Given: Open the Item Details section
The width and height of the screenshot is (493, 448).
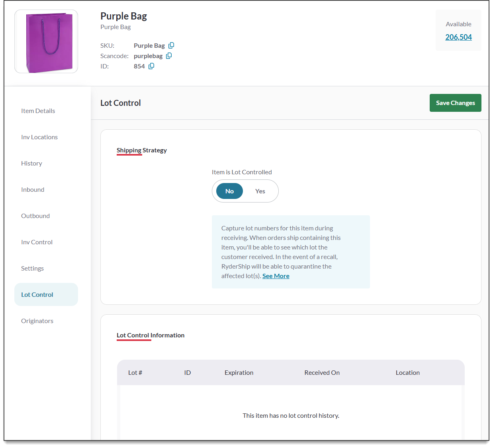Looking at the screenshot, I should pos(38,111).
